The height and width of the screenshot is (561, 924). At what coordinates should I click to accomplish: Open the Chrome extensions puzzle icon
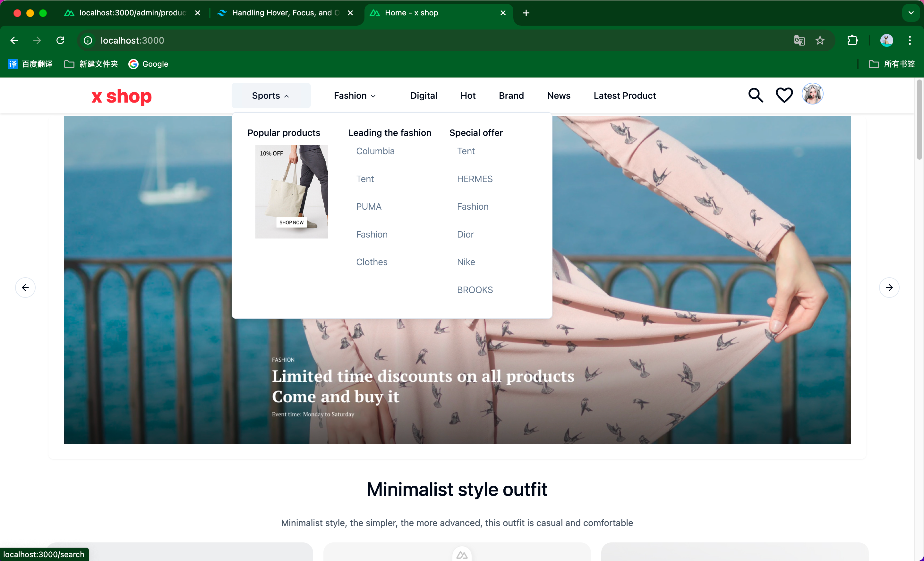coord(852,40)
